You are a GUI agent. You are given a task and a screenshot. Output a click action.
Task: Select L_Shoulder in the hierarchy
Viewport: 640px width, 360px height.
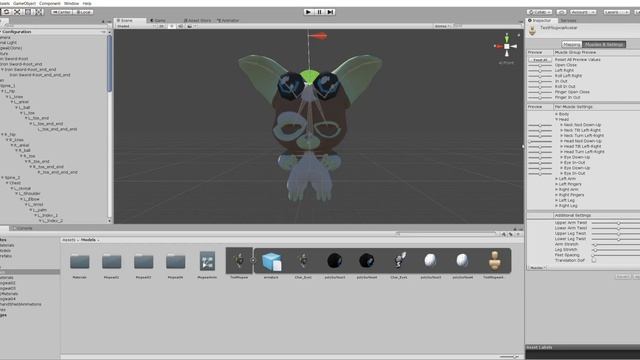pos(30,193)
